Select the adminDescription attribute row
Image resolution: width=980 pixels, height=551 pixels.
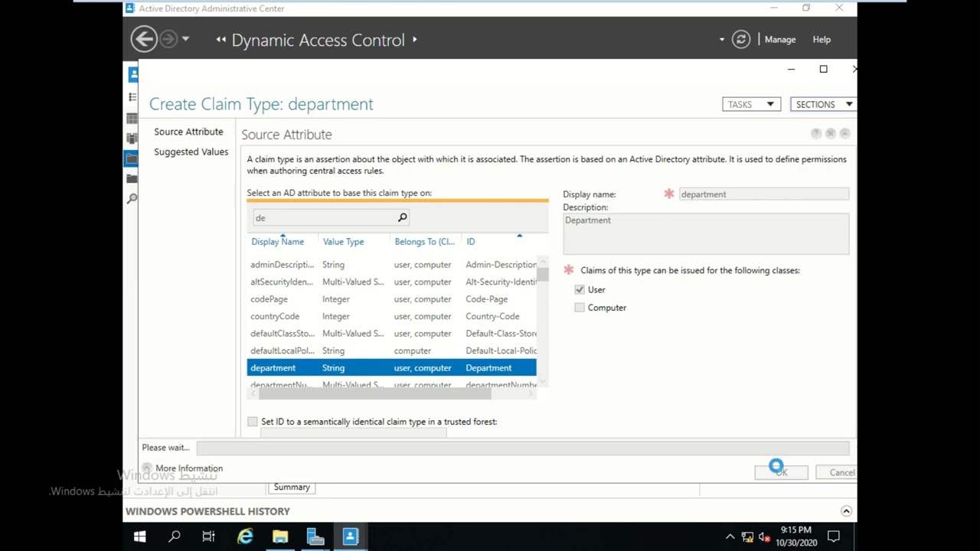point(391,265)
